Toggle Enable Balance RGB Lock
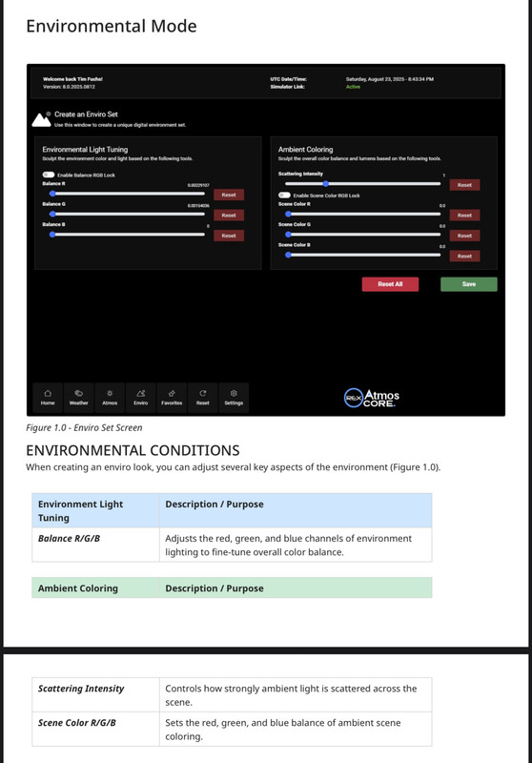 [x=49, y=175]
